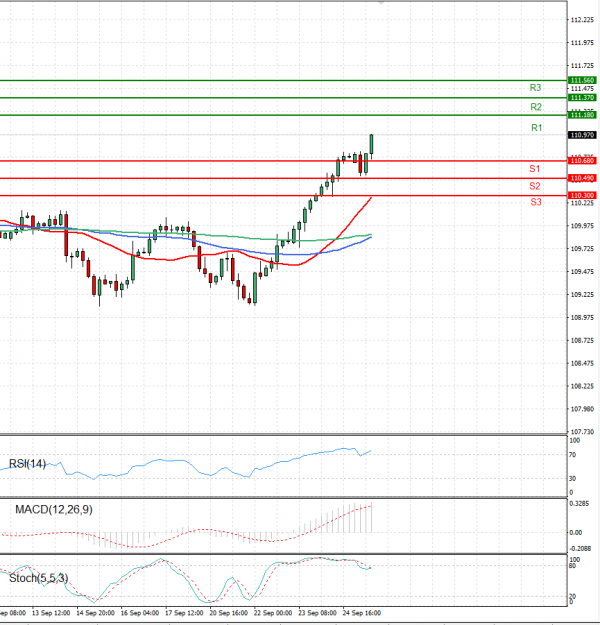
Task: Select the 110.680 support price tag
Action: coord(582,161)
